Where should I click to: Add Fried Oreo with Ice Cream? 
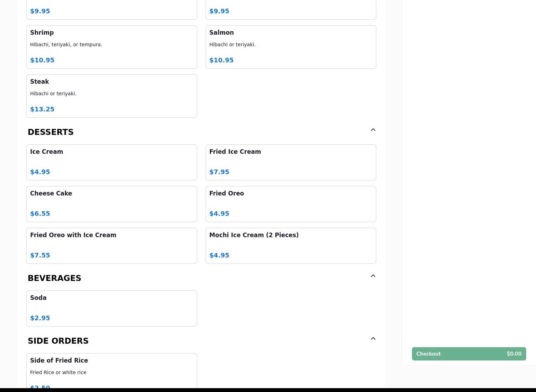[x=112, y=246]
